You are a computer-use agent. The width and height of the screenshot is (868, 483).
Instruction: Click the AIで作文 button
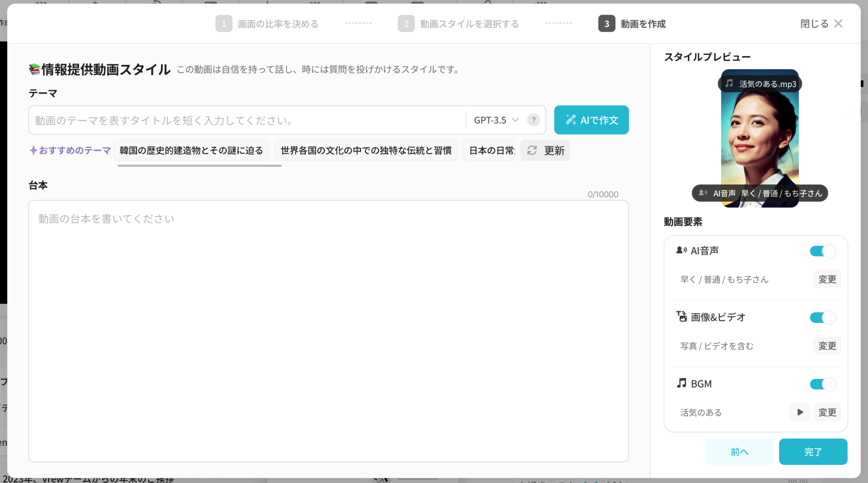click(x=591, y=120)
